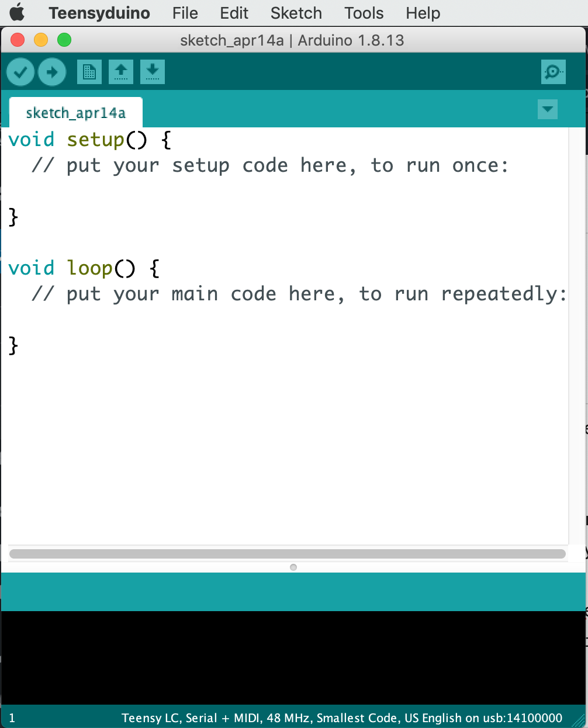This screenshot has width=588, height=728.
Task: Click the line number 1 in status bar
Action: pos(12,718)
